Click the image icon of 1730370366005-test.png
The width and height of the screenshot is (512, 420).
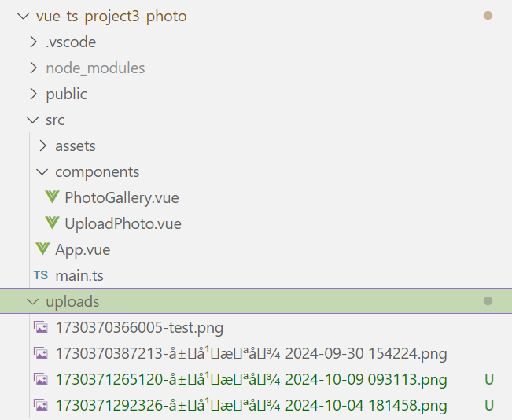tap(41, 327)
